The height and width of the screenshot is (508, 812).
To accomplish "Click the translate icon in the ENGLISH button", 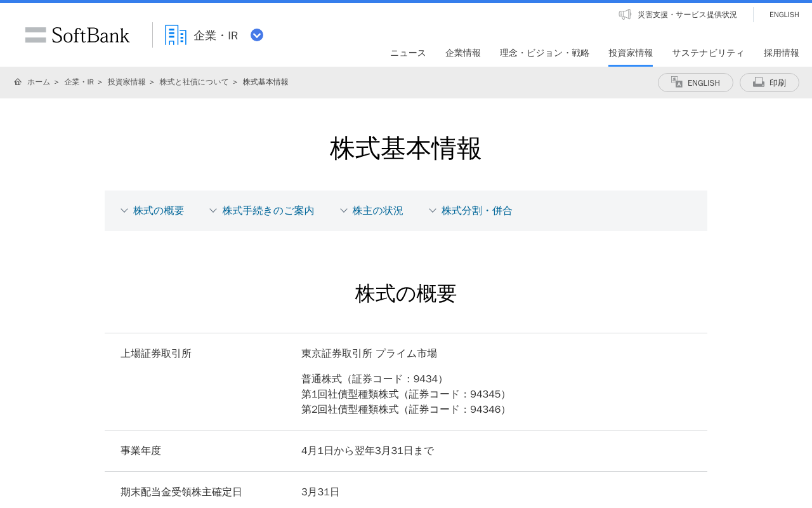I will coord(677,82).
